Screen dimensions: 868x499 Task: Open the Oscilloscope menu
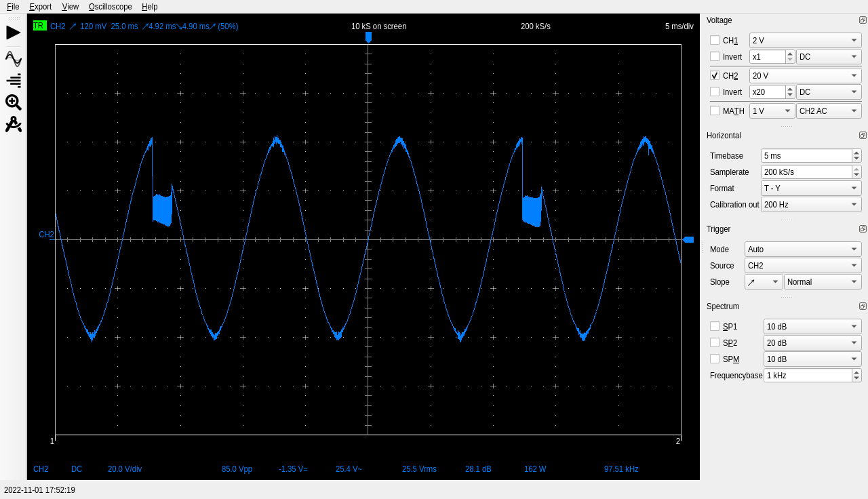[x=110, y=7]
